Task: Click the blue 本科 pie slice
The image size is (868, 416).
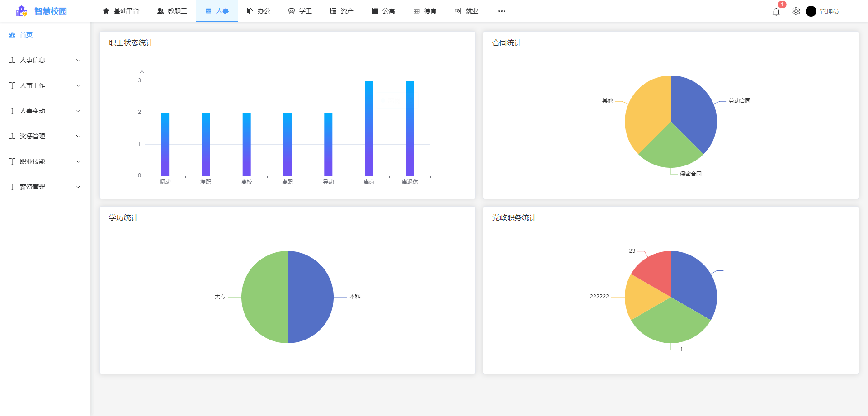Action: click(x=311, y=297)
